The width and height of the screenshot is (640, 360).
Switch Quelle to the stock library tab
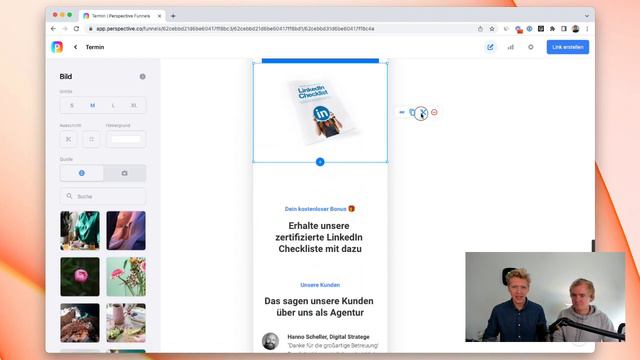coord(82,173)
